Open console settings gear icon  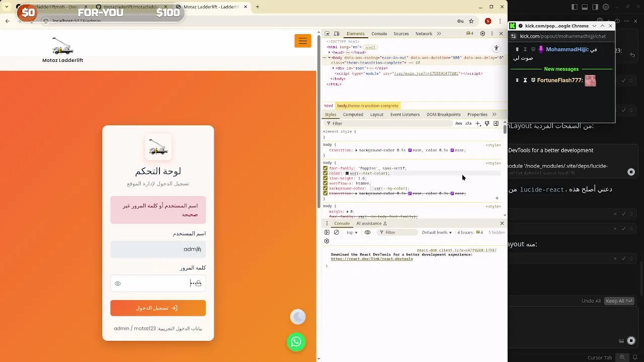pos(327,241)
